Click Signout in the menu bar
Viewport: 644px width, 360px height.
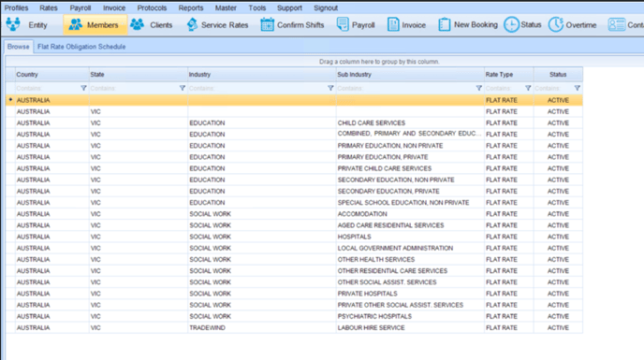(326, 7)
